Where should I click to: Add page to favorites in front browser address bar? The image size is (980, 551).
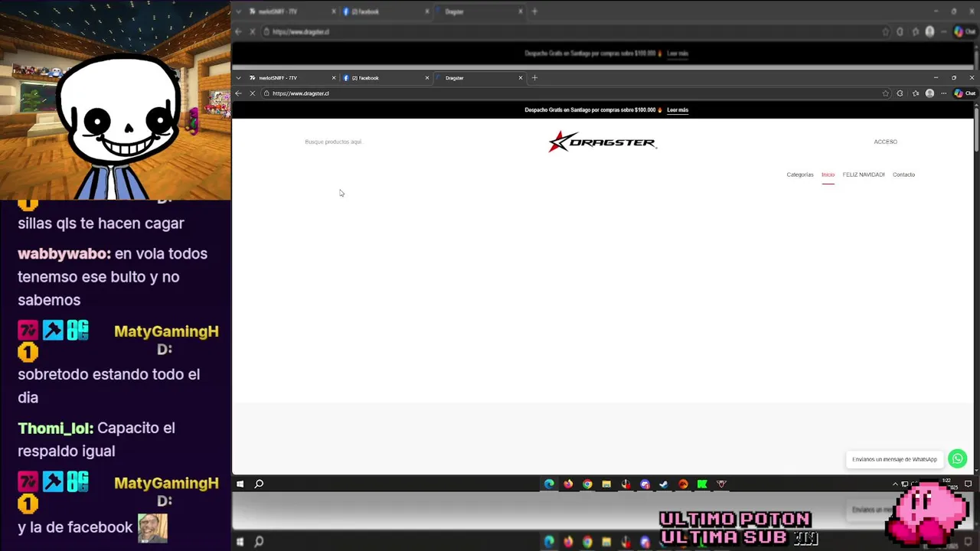(x=886, y=93)
